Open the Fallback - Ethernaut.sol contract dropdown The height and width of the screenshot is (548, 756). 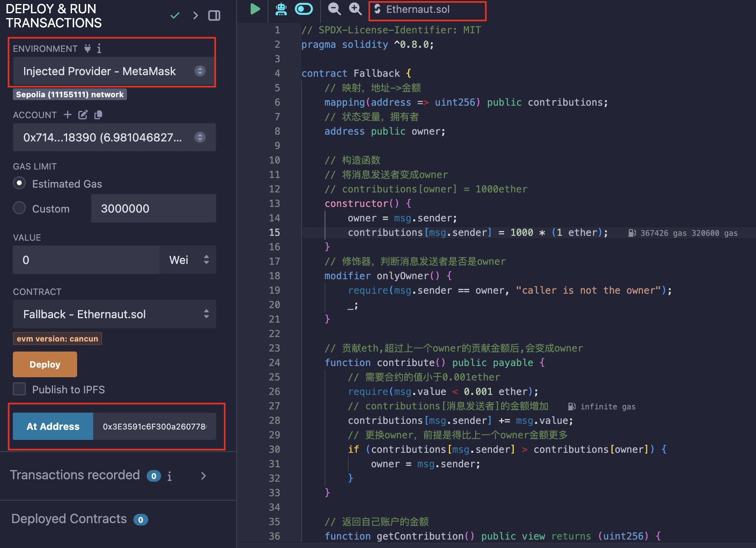[114, 314]
